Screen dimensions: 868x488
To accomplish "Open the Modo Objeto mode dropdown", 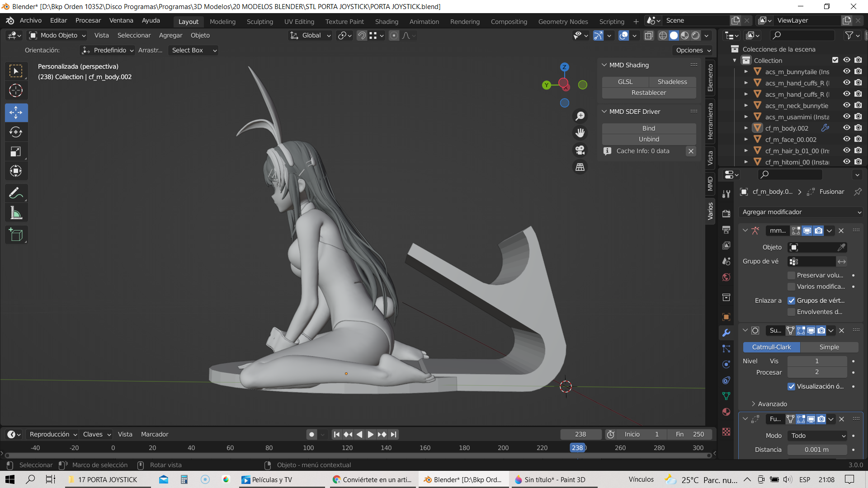I will tap(57, 35).
